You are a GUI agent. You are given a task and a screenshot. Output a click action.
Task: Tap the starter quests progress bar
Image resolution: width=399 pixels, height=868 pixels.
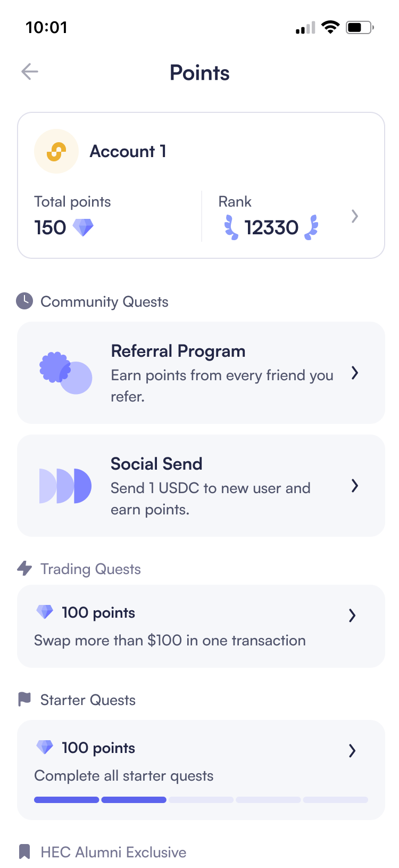click(201, 800)
